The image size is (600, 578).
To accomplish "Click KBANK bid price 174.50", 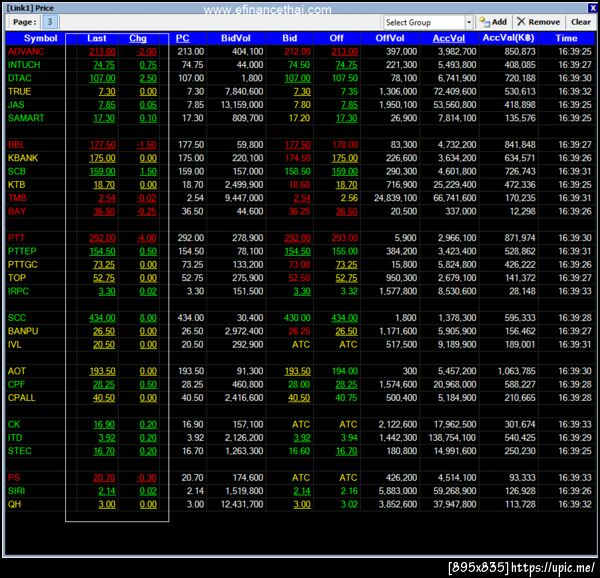I will [x=297, y=158].
